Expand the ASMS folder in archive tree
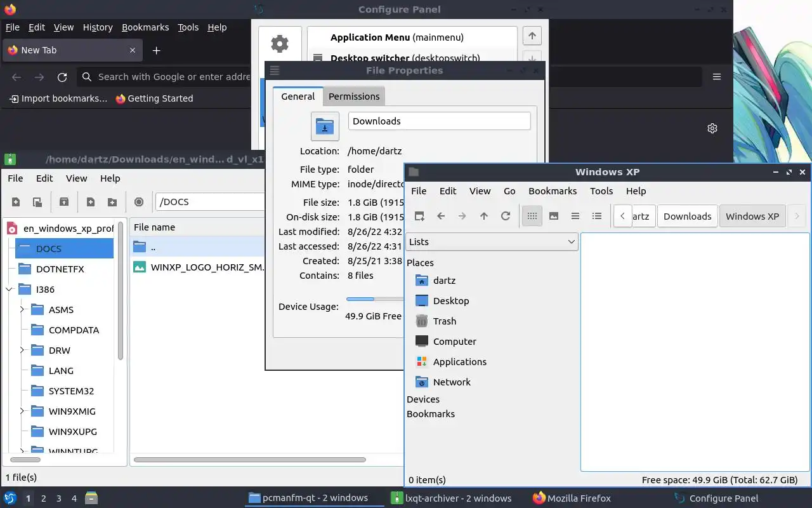 coord(22,310)
